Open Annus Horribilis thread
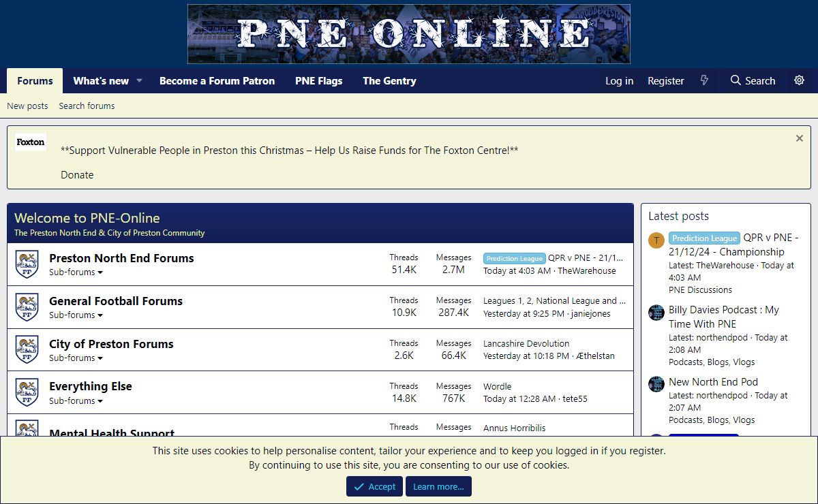The image size is (818, 504). pyautogui.click(x=514, y=428)
